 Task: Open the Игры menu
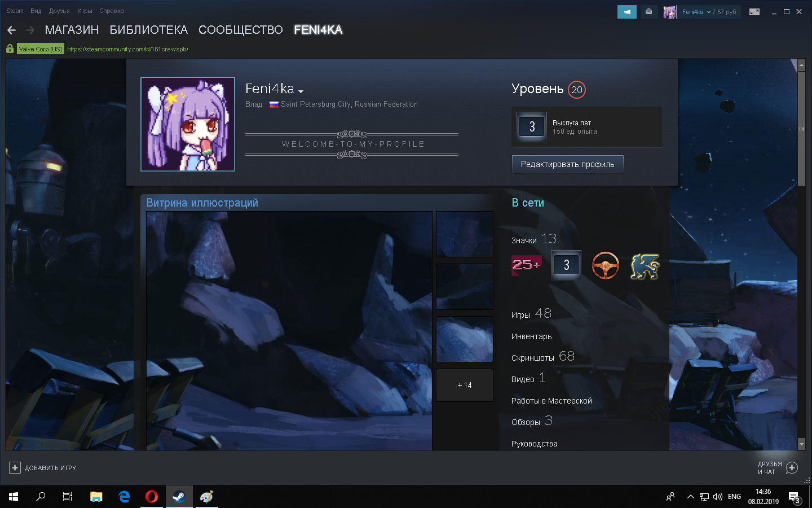click(x=85, y=11)
